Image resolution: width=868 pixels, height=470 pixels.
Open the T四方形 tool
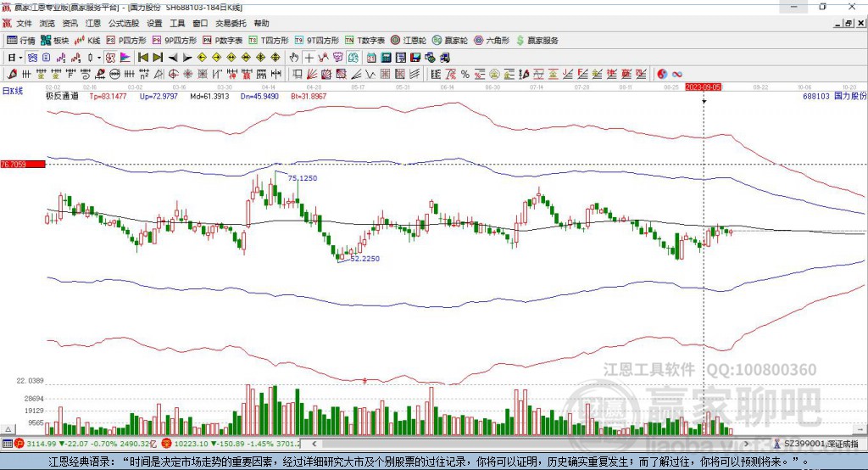point(269,41)
